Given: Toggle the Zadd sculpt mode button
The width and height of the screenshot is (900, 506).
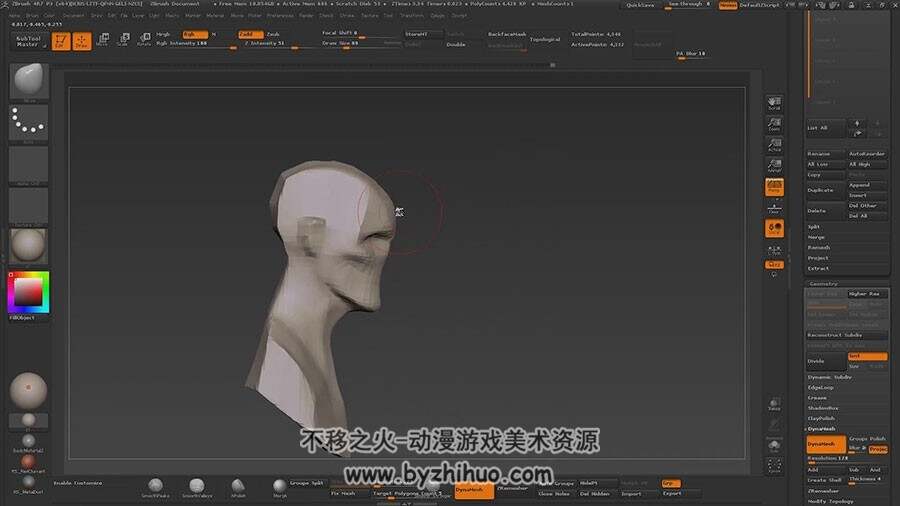Looking at the screenshot, I should [250, 34].
